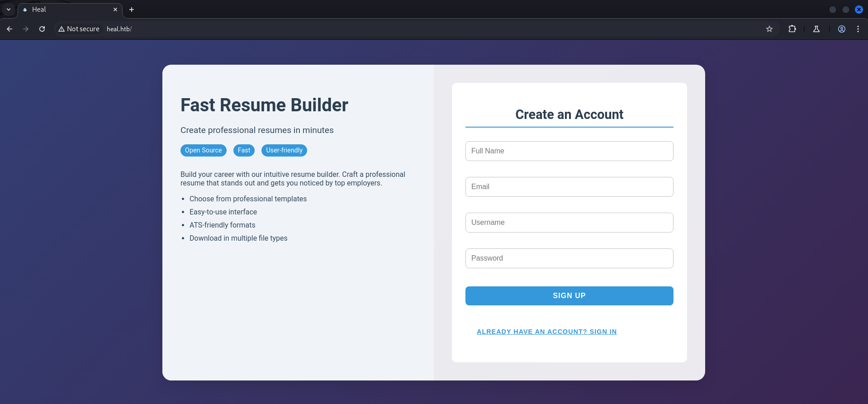This screenshot has height=404, width=868.
Task: Open the Chrome three-dot menu
Action: pyautogui.click(x=858, y=29)
